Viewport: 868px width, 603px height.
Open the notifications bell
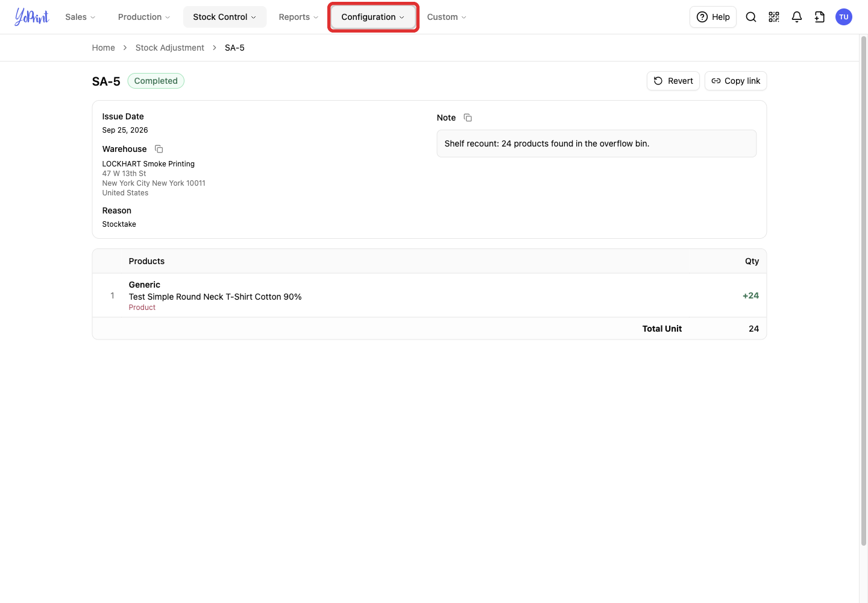coord(797,17)
